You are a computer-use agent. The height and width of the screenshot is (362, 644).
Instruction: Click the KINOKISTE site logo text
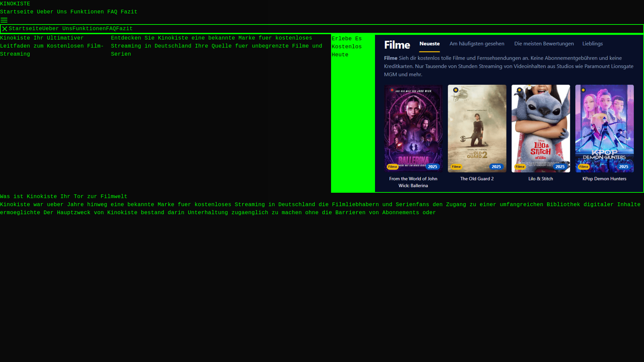15,4
